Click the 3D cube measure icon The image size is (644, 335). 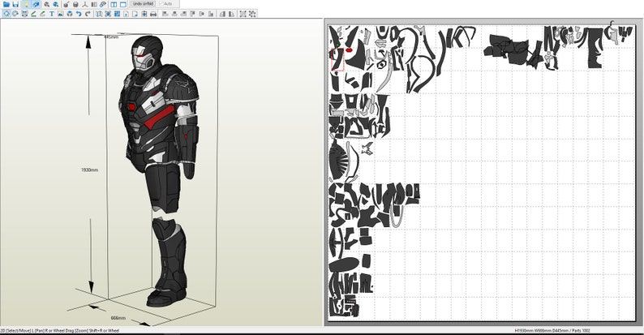[70, 14]
